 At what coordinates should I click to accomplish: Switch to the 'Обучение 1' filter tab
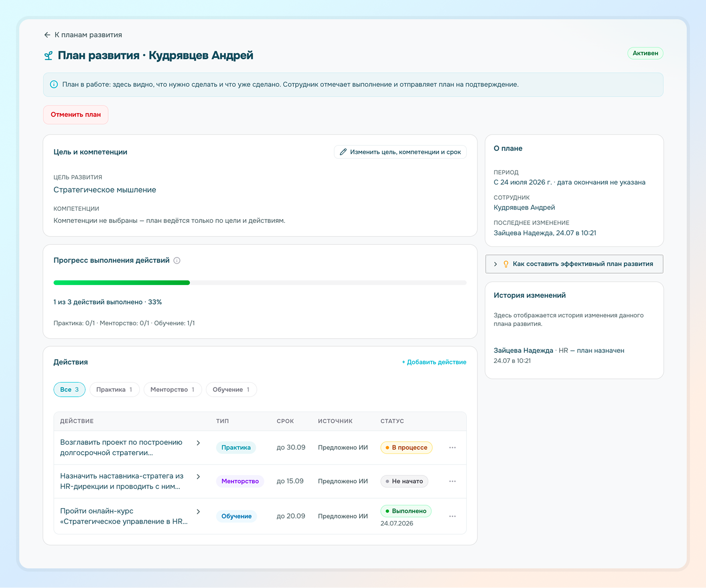tap(231, 390)
